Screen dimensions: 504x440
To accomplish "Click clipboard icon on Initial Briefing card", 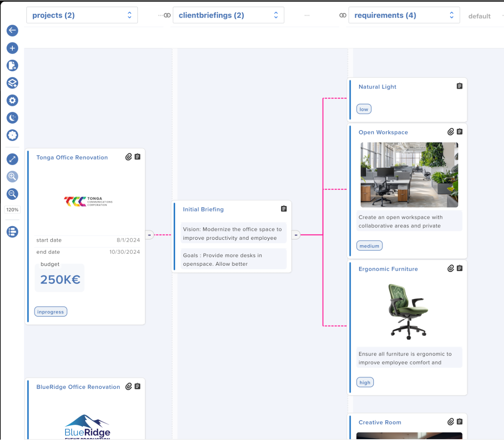I will [x=284, y=209].
